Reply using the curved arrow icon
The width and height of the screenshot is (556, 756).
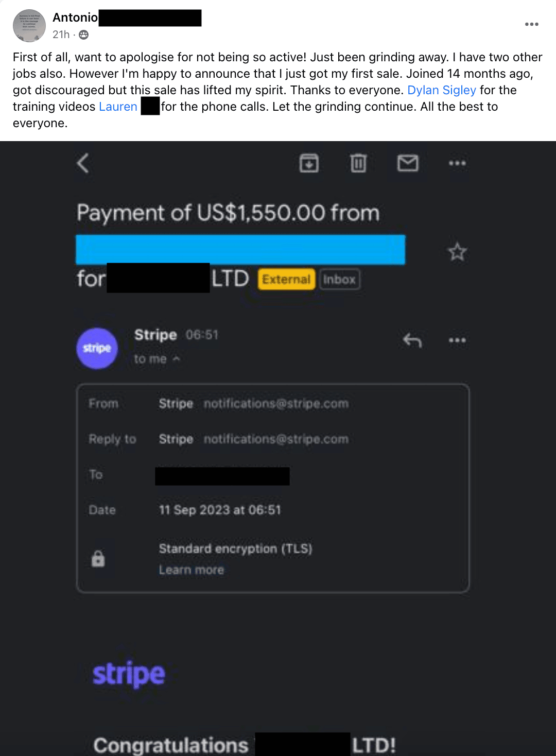[x=412, y=340]
